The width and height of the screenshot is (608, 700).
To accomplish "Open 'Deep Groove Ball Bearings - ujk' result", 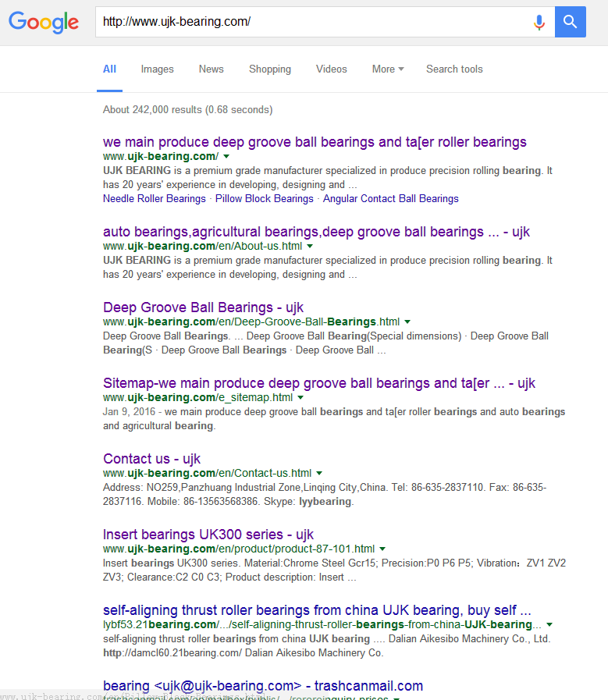I will (x=203, y=307).
